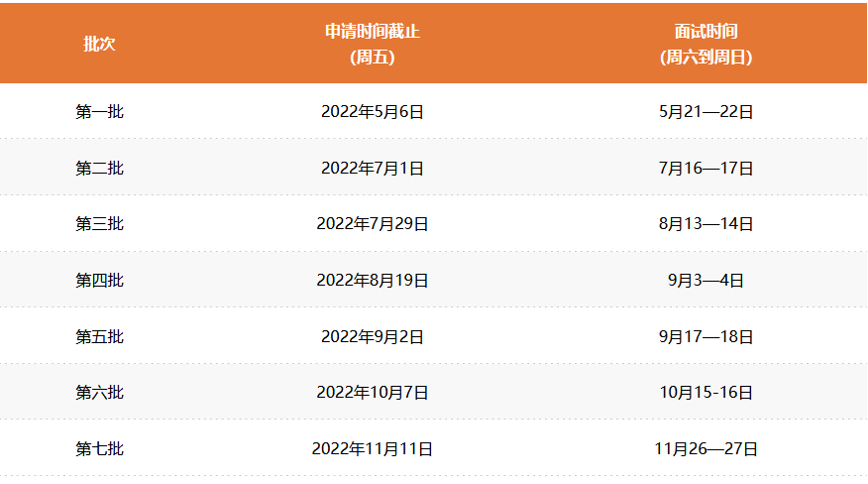Click the deadline 2022年9月2日

(x=373, y=337)
